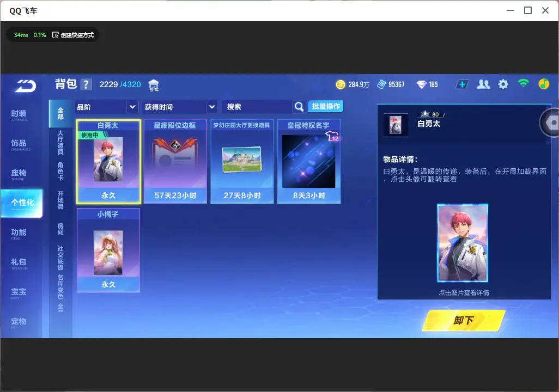Click the 34ms latency indicator

tap(21, 35)
